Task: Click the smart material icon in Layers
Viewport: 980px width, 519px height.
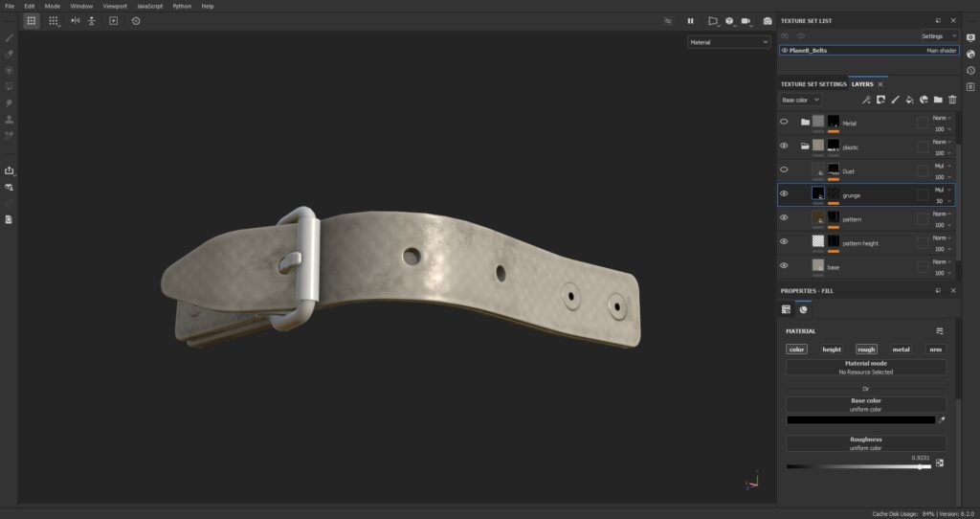Action: tap(924, 100)
